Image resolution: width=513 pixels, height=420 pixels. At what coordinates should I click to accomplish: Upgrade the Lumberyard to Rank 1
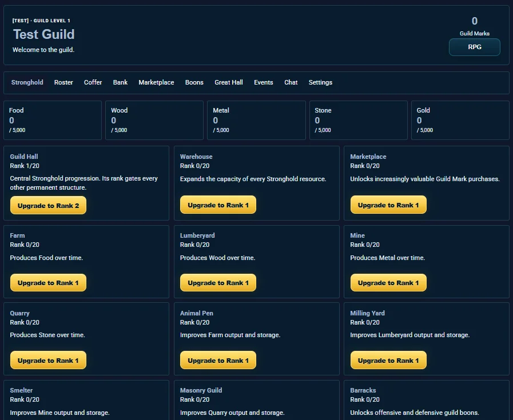218,283
